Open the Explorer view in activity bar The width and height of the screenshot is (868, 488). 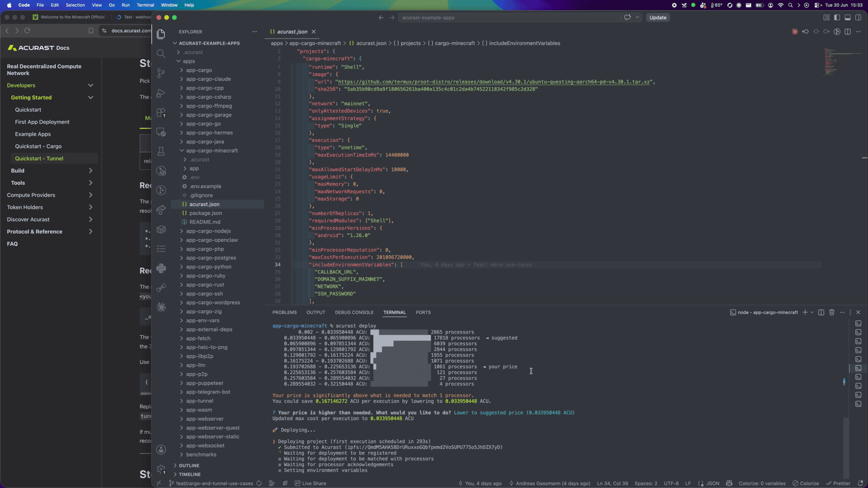tap(161, 34)
